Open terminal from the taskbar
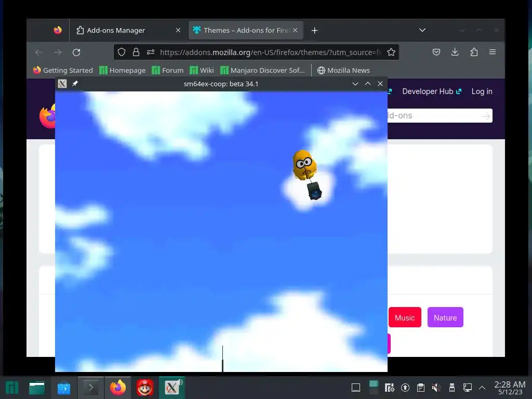532x399 pixels. (x=91, y=388)
